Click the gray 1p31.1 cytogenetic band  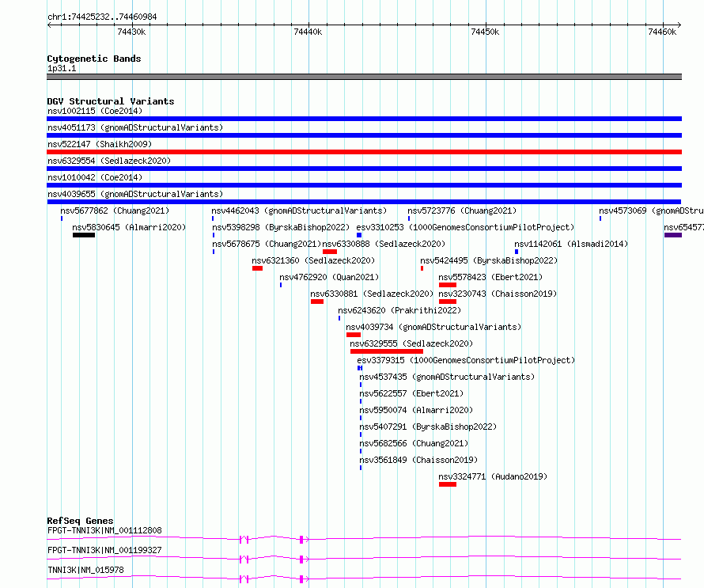pos(364,77)
